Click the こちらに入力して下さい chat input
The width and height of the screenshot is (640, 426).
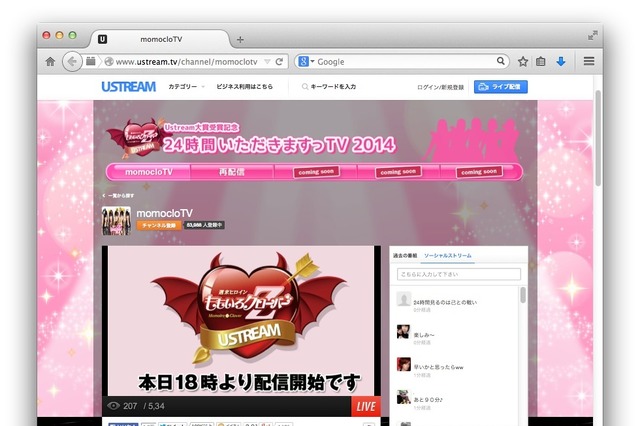[x=459, y=274]
